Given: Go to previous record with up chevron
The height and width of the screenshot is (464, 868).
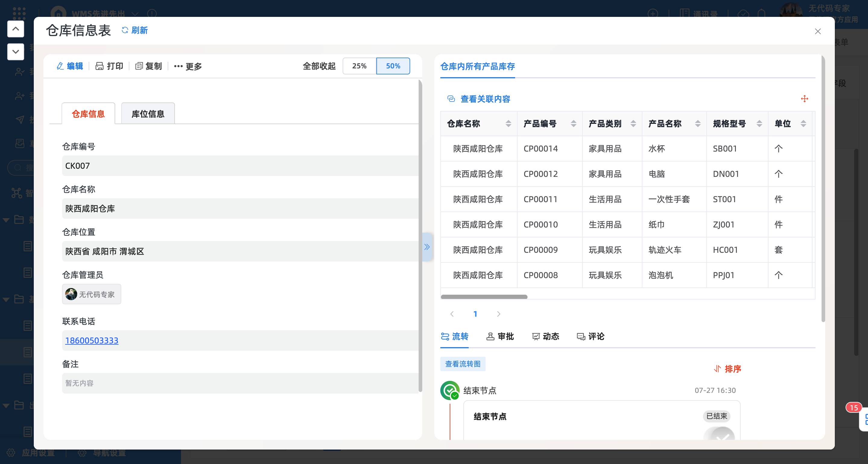Looking at the screenshot, I should click(x=15, y=29).
